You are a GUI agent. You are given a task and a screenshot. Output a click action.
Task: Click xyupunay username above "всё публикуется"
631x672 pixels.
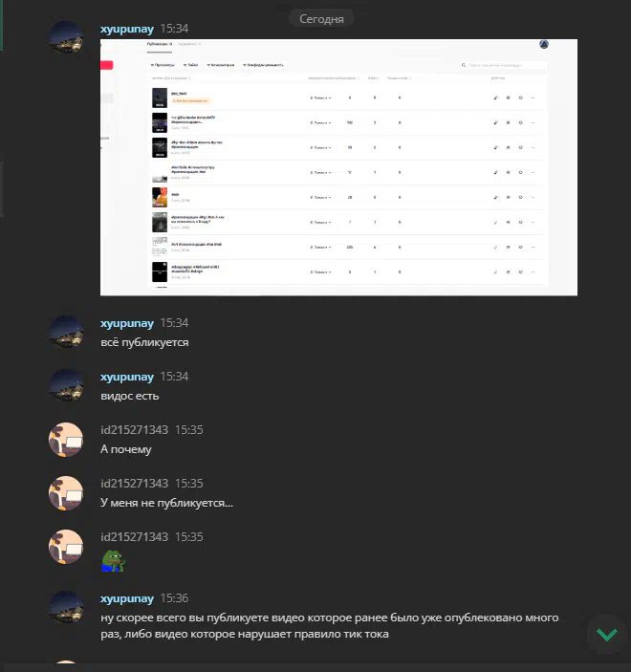[x=127, y=323]
